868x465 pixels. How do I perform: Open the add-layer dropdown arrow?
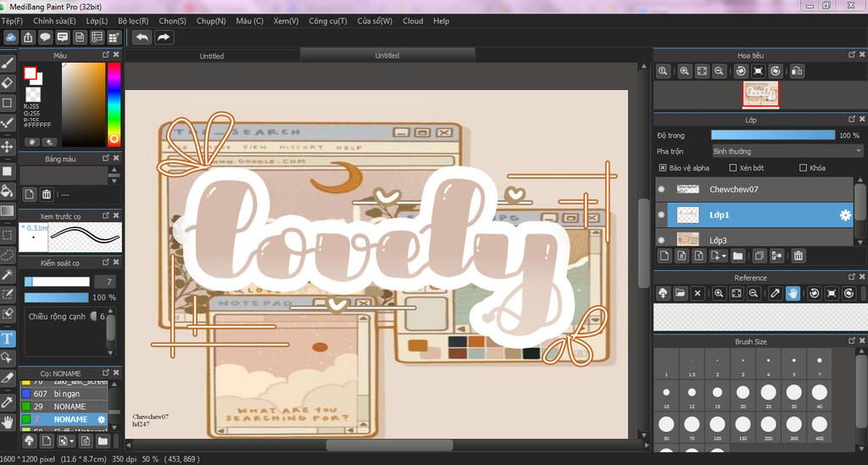point(723,256)
